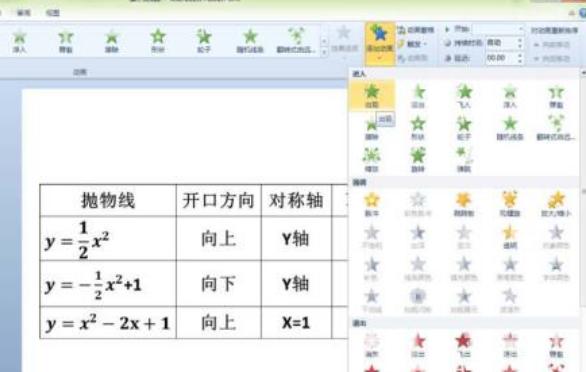Apply 不饱和 emphasis effect
Screen dimensions: 586x372
point(371,237)
